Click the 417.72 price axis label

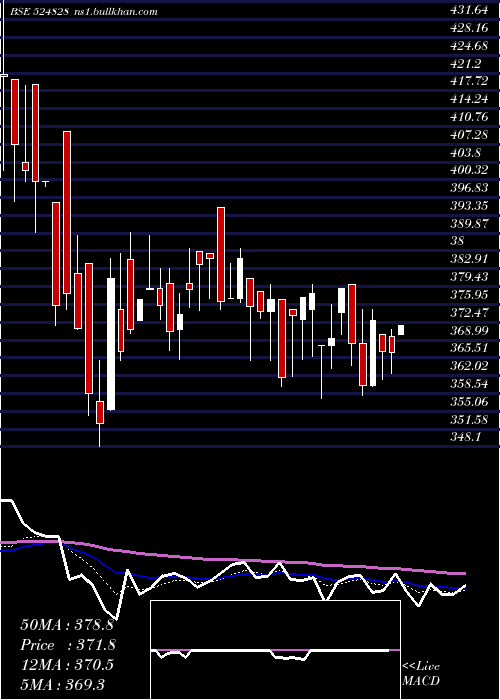pos(469,81)
